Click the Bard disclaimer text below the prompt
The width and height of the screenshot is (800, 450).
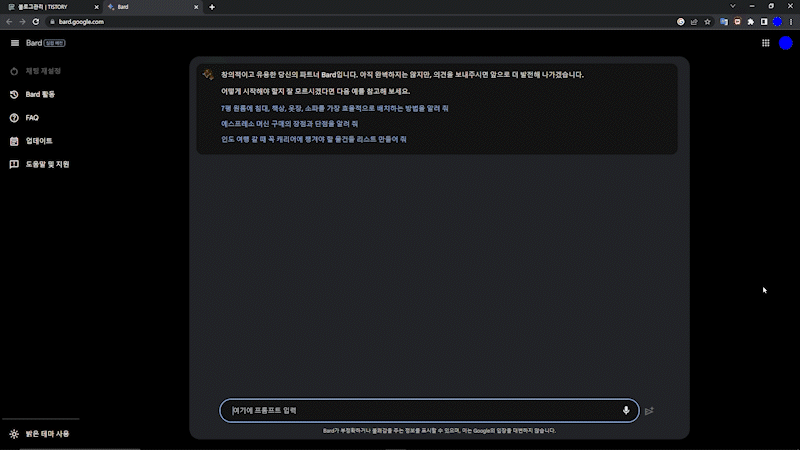[439, 431]
